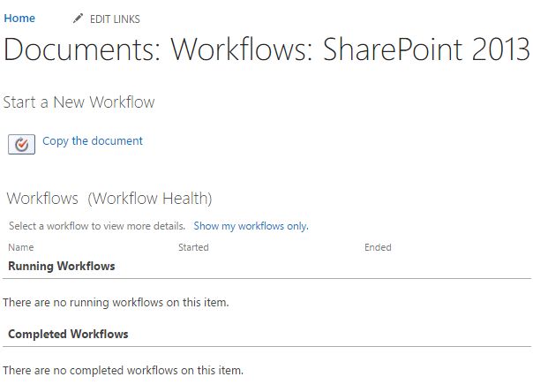
Task: Click the Started column header
Action: tap(193, 248)
